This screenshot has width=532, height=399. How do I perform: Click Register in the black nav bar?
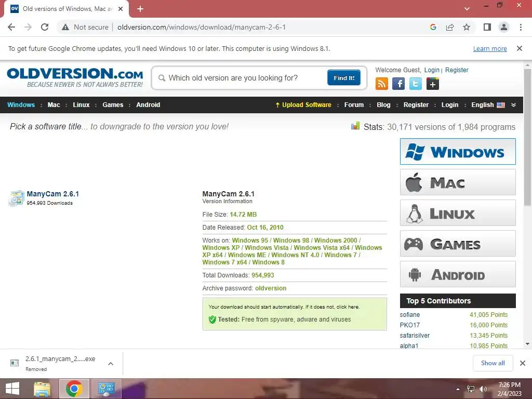pyautogui.click(x=416, y=105)
